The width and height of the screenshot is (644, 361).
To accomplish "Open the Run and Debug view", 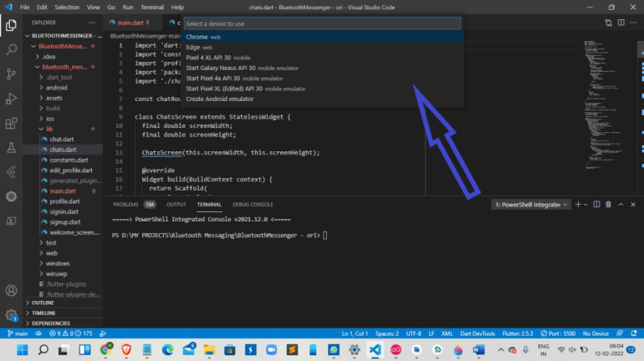I will [11, 99].
